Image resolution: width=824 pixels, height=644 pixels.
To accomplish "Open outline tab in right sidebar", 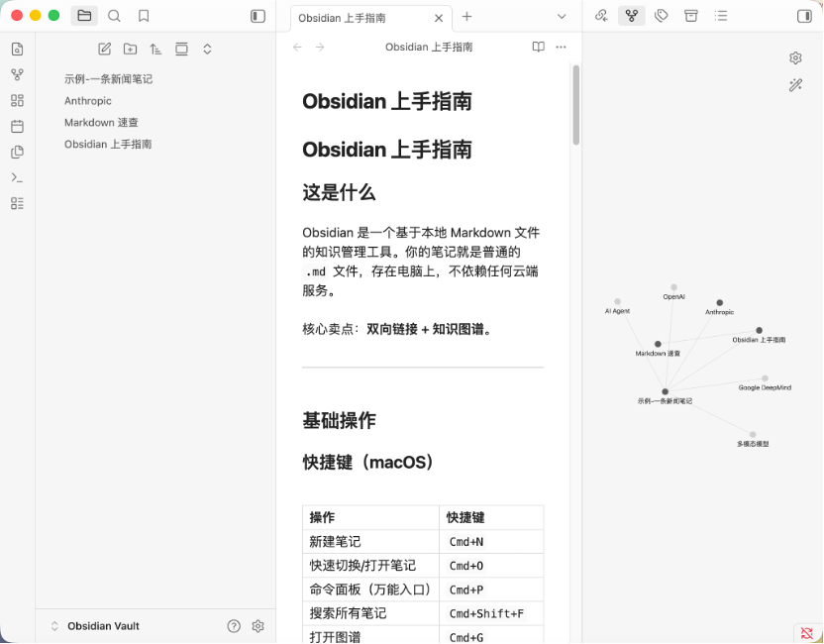I will [x=721, y=16].
